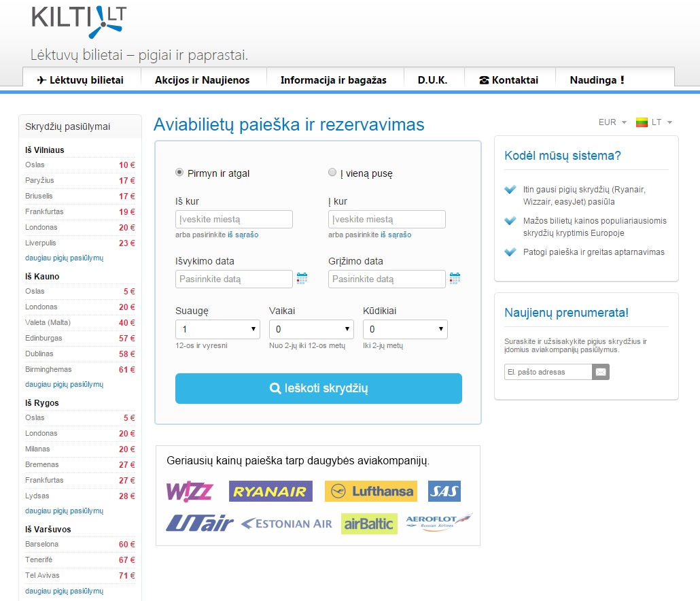700x601 pixels.
Task: Click the Oslas from Vilnius offer link
Action: [35, 165]
